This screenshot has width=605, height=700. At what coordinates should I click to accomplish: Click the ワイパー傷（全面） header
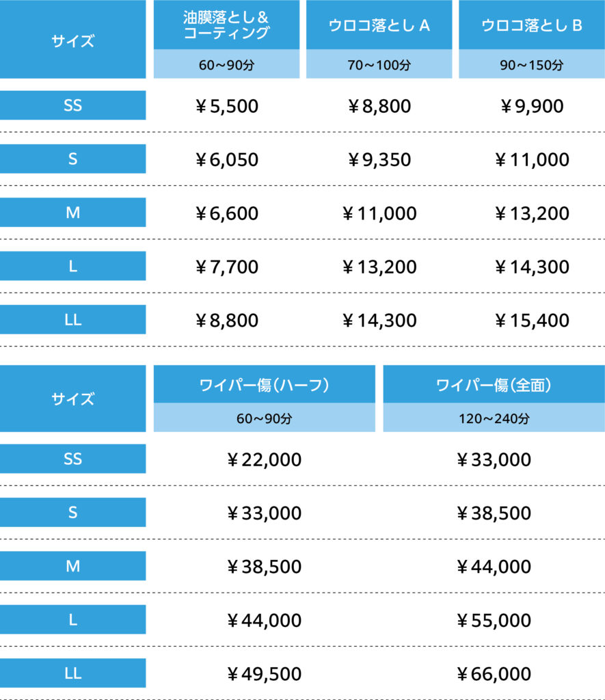pyautogui.click(x=494, y=385)
